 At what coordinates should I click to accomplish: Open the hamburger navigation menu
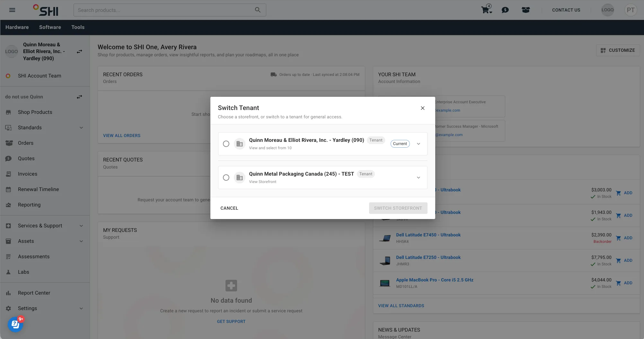click(12, 10)
